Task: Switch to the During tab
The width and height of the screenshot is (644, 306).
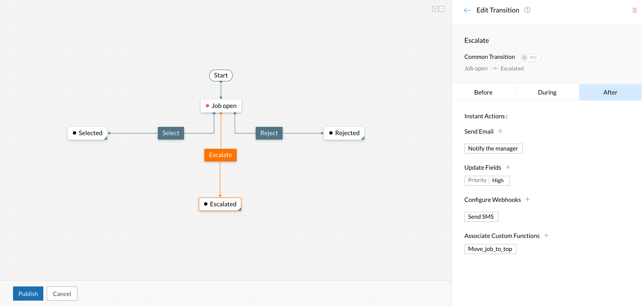Action: (x=547, y=93)
